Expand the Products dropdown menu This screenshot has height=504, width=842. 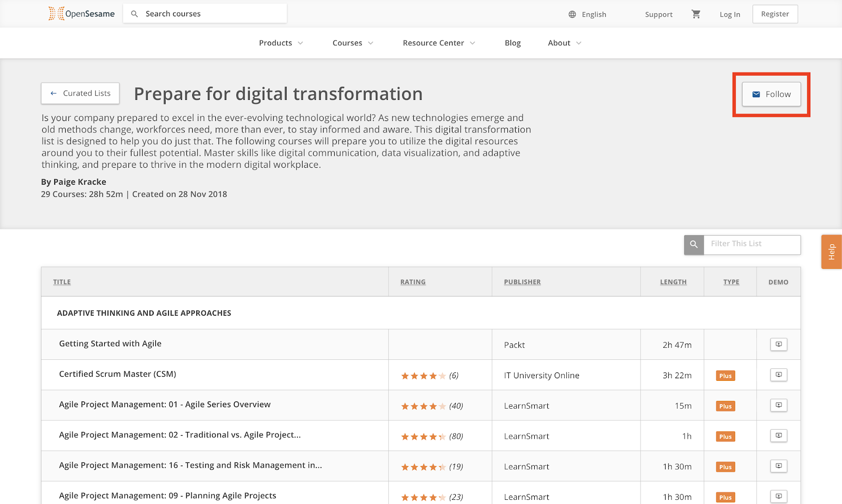pos(281,43)
